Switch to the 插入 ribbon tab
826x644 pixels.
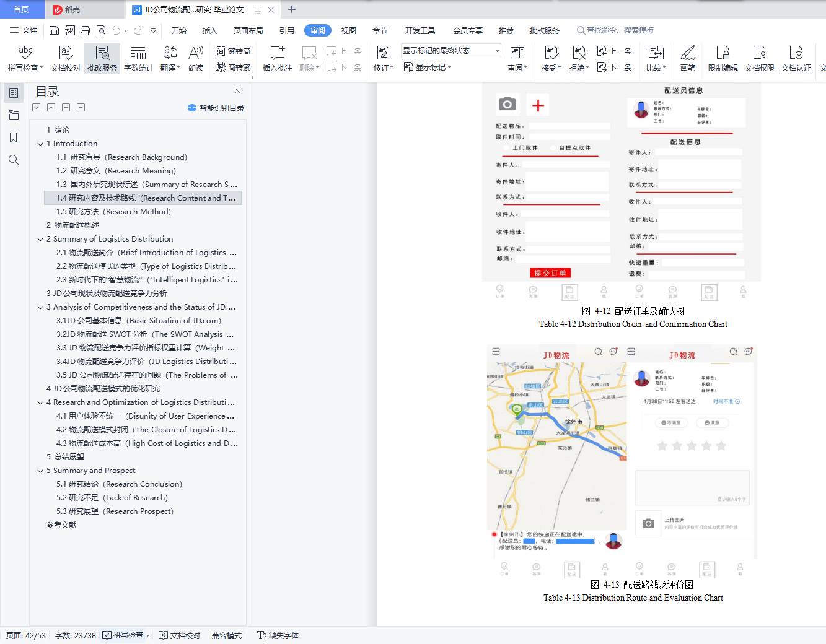(210, 30)
